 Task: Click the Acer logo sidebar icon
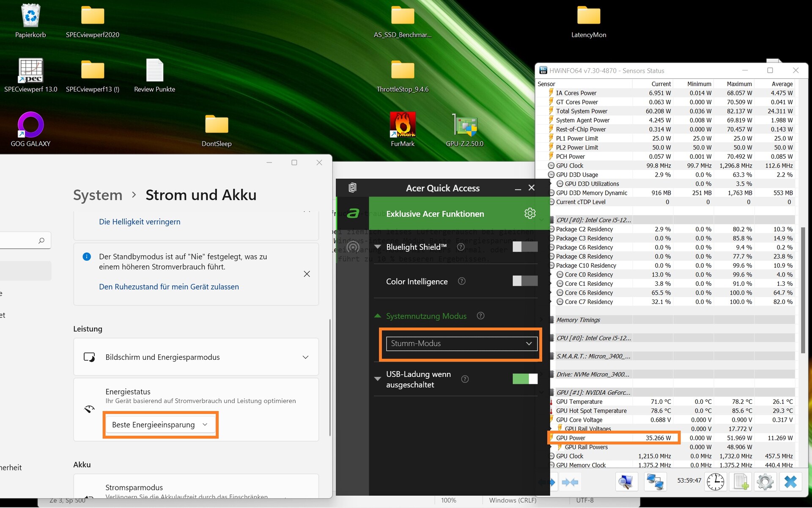click(353, 213)
